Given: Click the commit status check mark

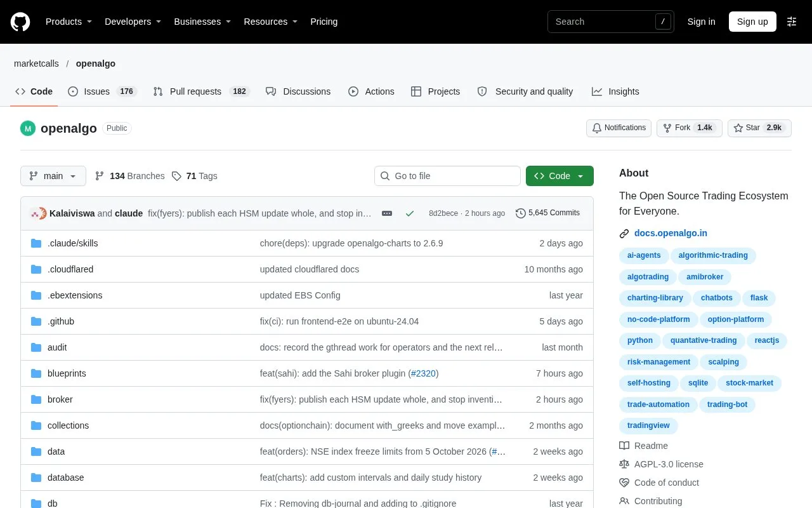Looking at the screenshot, I should tap(410, 213).
